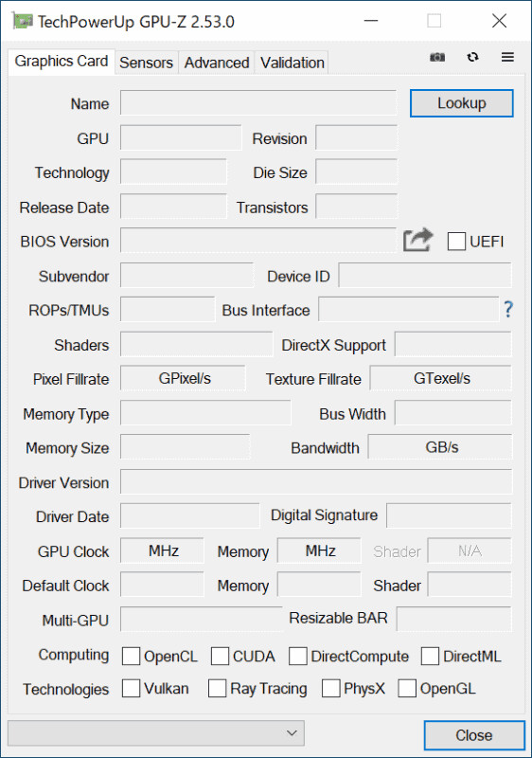Click the Close button

pyautogui.click(x=474, y=735)
